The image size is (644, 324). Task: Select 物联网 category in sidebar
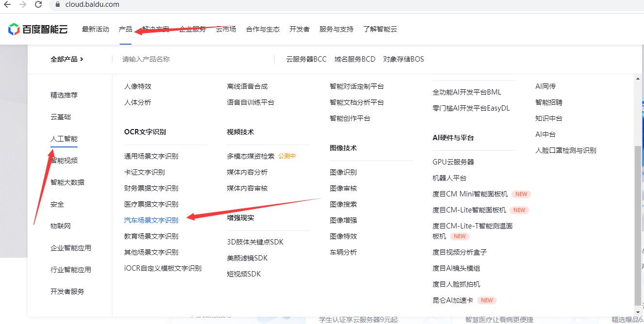click(x=61, y=226)
